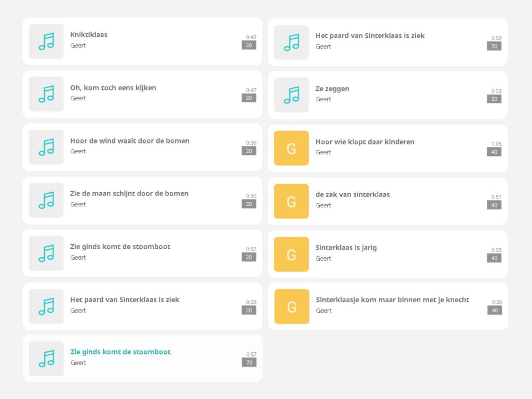Open song title de zak van sinterklaas
Image resolution: width=532 pixels, height=399 pixels.
352,195
